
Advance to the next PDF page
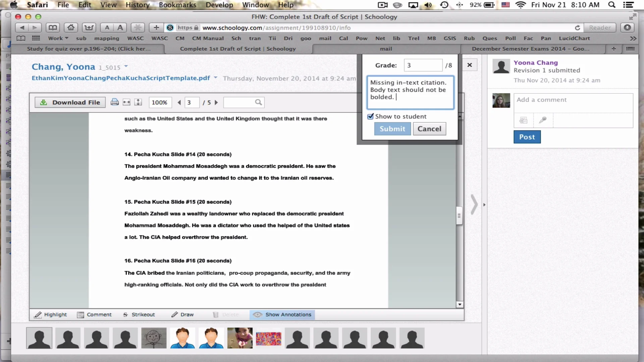[x=216, y=103]
